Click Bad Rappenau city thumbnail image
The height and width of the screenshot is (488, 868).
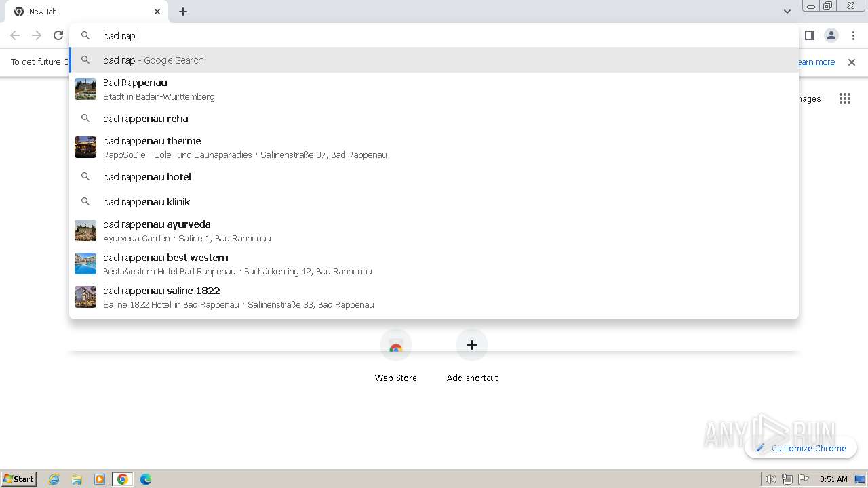(85, 89)
